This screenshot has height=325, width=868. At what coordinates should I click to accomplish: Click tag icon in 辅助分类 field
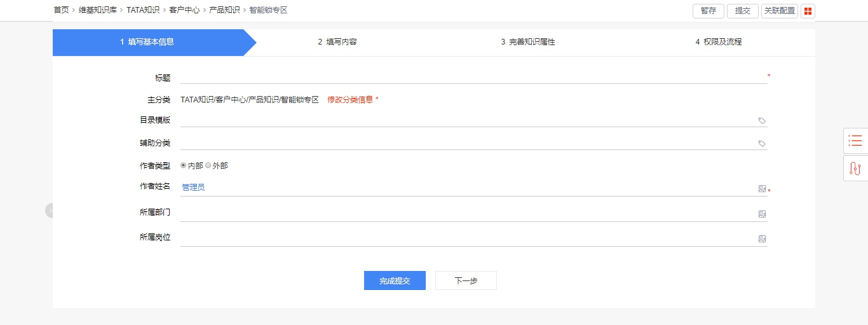762,144
